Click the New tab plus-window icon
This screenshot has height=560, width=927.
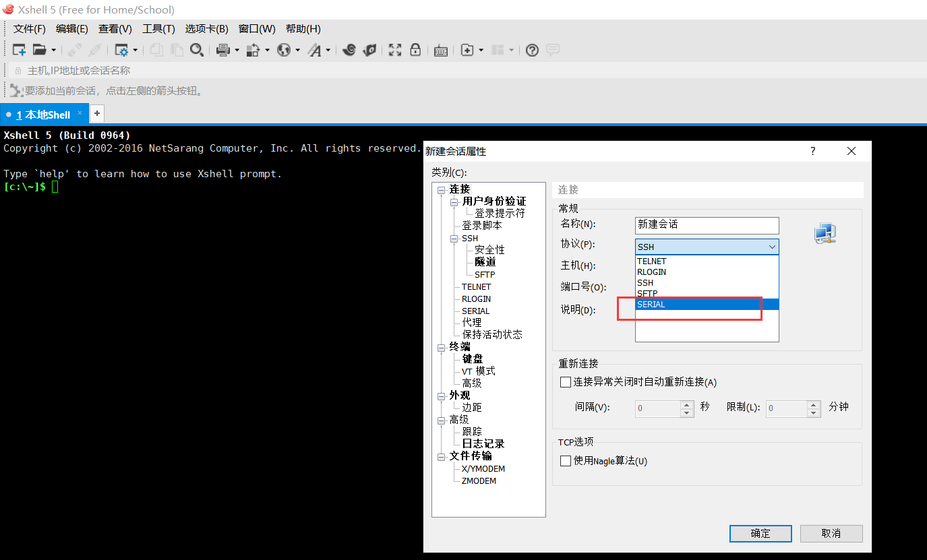pos(467,50)
